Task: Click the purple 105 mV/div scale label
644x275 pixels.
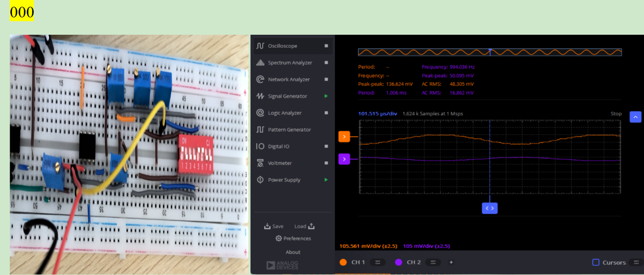Action: pyautogui.click(x=426, y=246)
